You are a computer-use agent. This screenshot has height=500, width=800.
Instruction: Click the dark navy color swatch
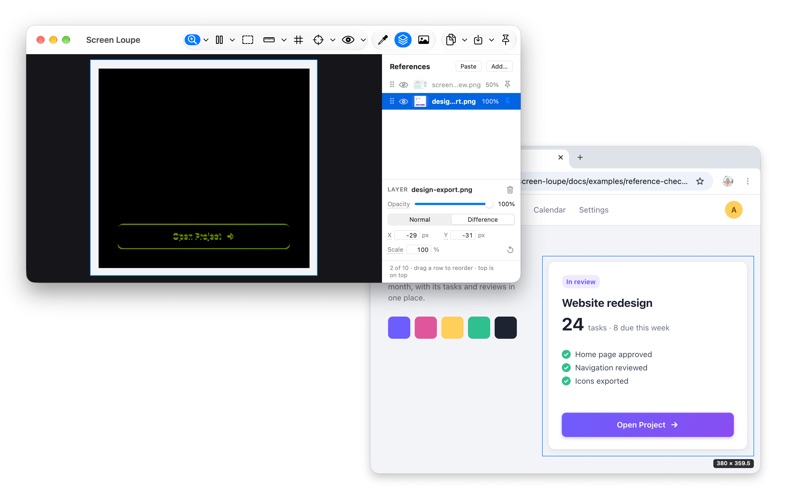(506, 328)
